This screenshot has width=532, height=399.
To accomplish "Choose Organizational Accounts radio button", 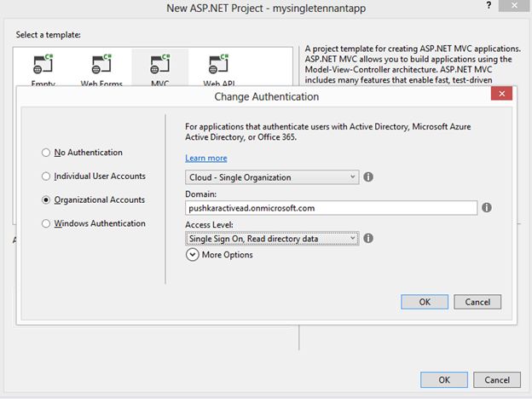I will click(x=46, y=199).
